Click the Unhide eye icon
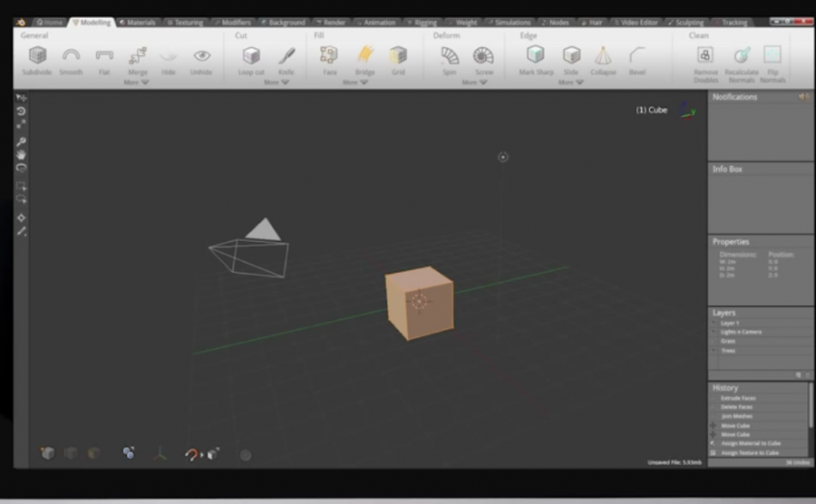Screen dimensions: 816x504 pos(201,55)
